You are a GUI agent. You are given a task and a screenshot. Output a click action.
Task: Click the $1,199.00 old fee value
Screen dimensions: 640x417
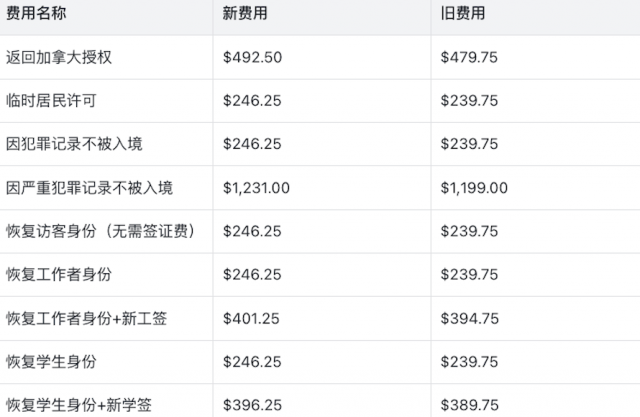474,188
